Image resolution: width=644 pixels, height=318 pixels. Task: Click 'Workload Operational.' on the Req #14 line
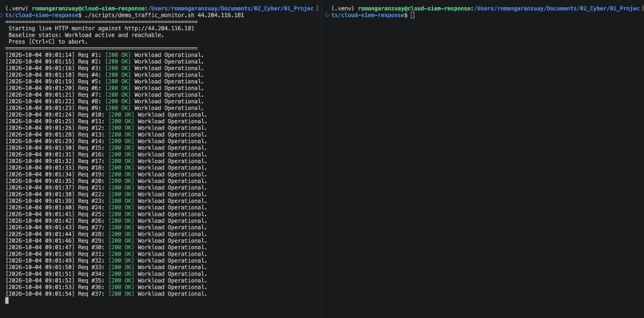tap(172, 141)
